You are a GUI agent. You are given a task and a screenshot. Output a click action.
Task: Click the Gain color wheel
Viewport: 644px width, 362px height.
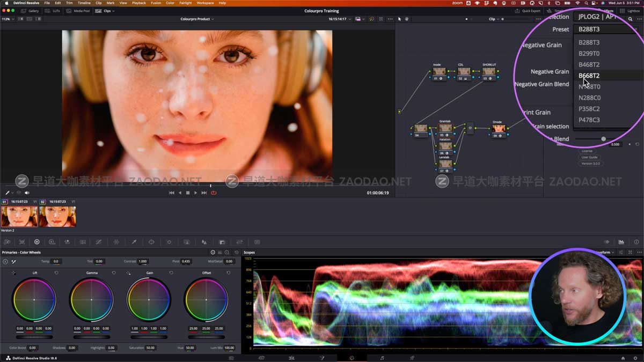pyautogui.click(x=149, y=299)
